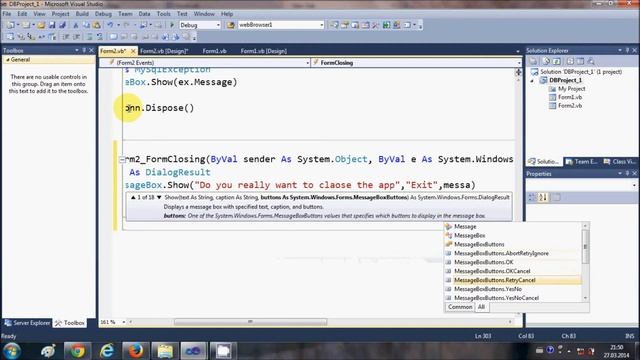The height and width of the screenshot is (360, 640).
Task: Click the Redo arrow icon
Action: [127, 25]
